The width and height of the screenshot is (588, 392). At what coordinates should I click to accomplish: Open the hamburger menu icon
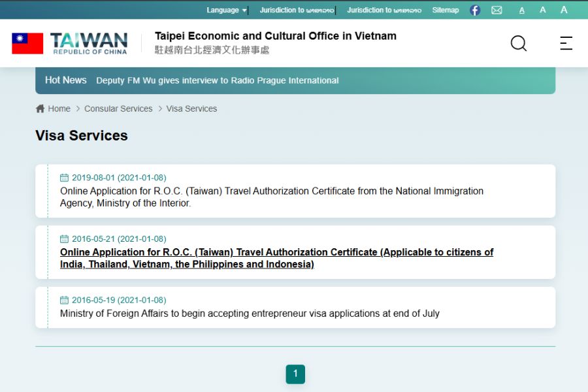566,43
